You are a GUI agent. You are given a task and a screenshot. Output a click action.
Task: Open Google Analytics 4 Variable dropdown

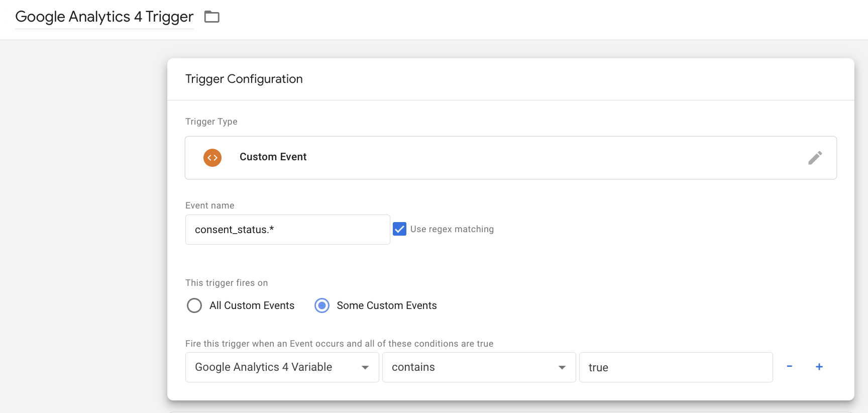(x=282, y=367)
